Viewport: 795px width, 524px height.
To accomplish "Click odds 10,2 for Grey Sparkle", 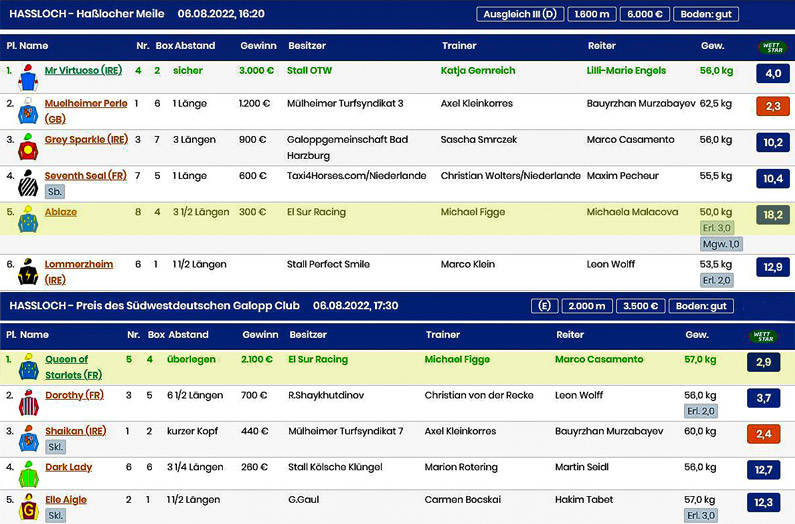I will click(x=773, y=143).
